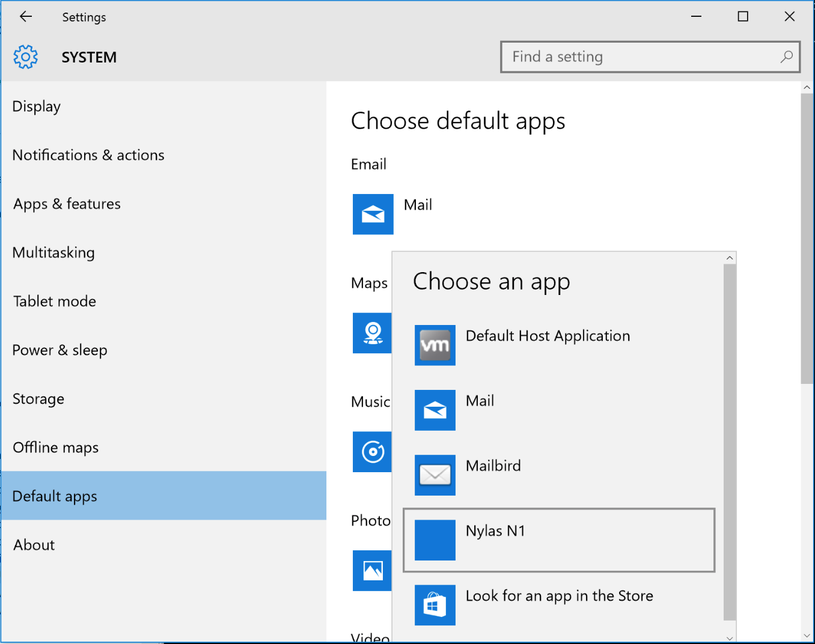Click the Mail icon under Email
815x644 pixels.
coord(373,214)
